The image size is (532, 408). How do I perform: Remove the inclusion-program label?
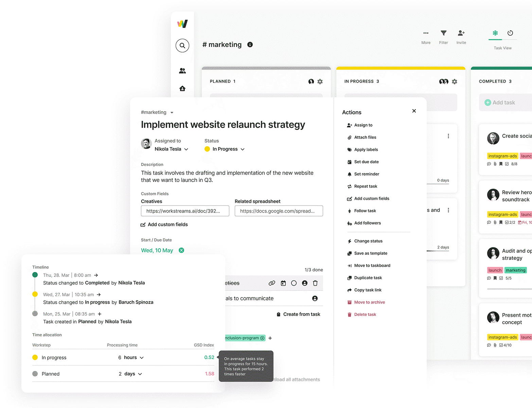pos(262,338)
